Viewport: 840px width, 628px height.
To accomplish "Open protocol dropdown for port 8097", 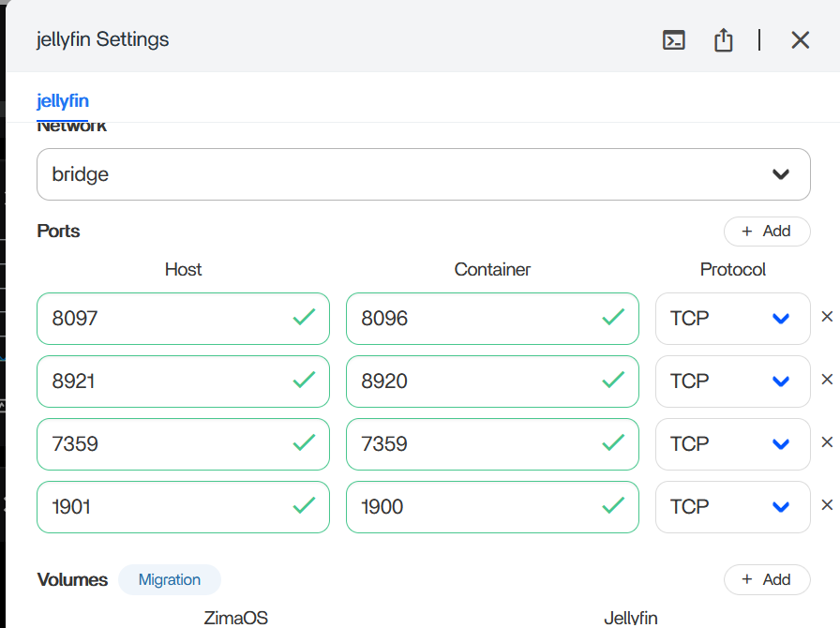I will click(x=731, y=319).
